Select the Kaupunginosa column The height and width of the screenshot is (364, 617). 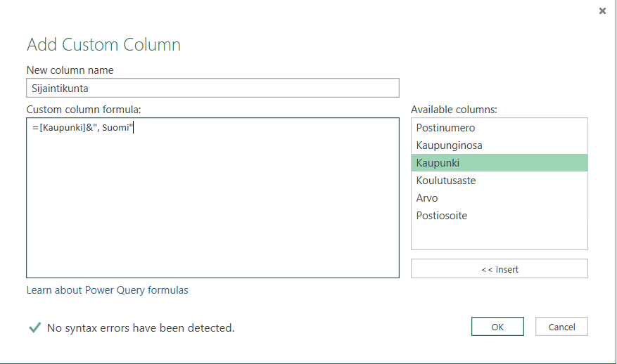pos(449,145)
